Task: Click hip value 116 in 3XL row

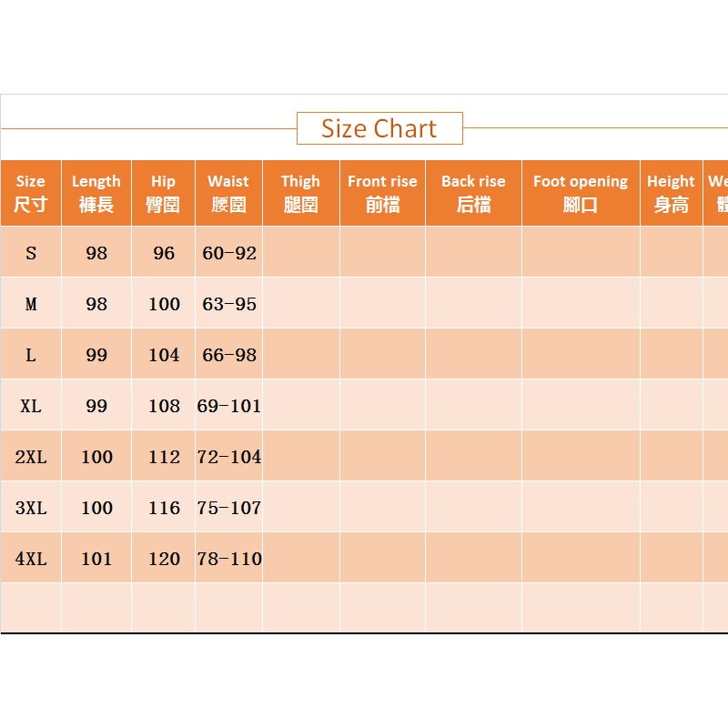Action: click(x=164, y=508)
